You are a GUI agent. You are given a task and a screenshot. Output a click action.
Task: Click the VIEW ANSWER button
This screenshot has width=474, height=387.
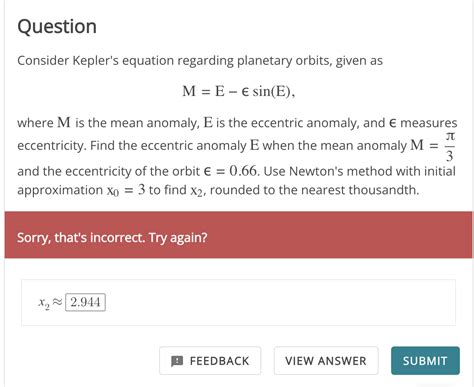point(326,361)
